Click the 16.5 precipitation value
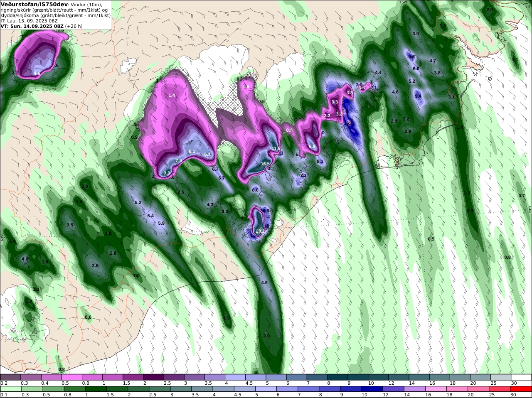The image size is (532, 398). click(265, 164)
